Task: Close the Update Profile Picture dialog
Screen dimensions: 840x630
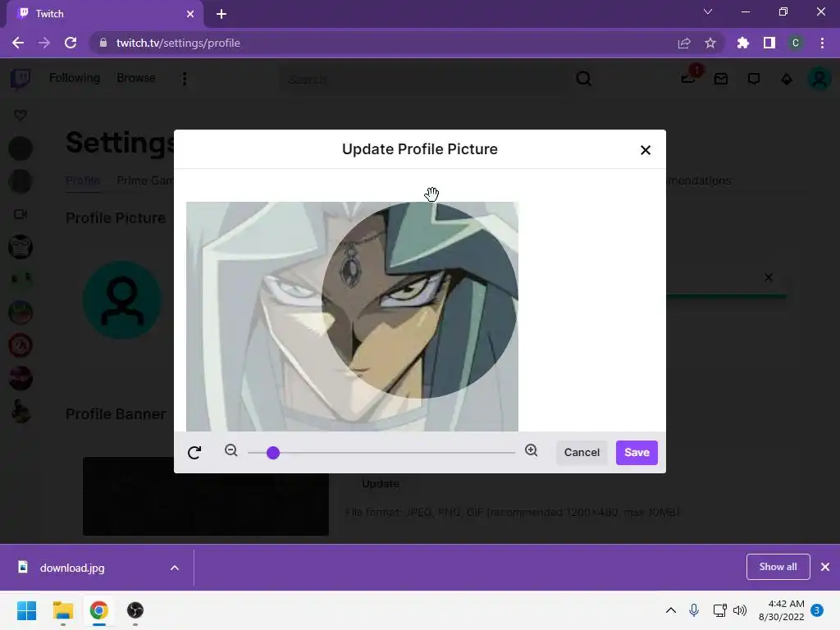Action: pyautogui.click(x=646, y=150)
